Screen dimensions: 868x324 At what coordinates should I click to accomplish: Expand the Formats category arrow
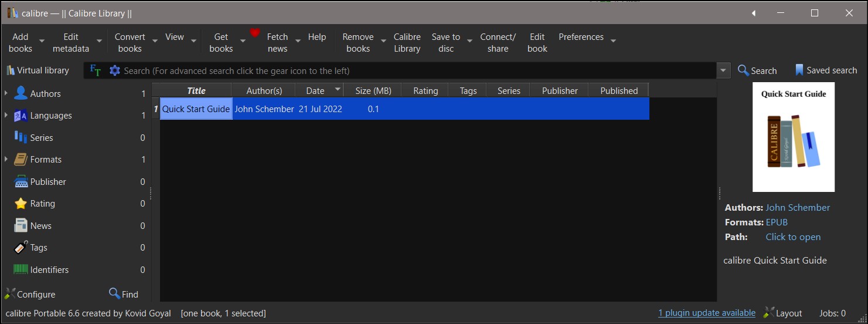click(6, 160)
